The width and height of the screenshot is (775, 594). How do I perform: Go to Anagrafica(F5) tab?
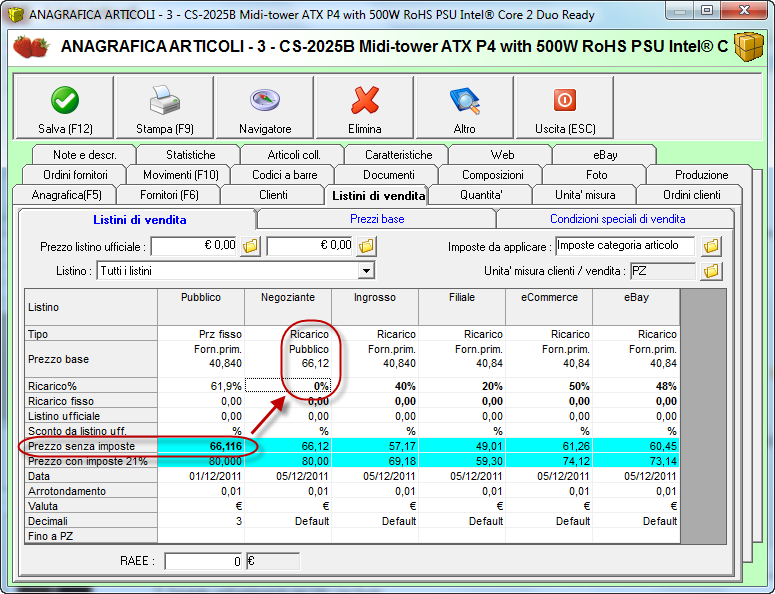click(x=66, y=195)
